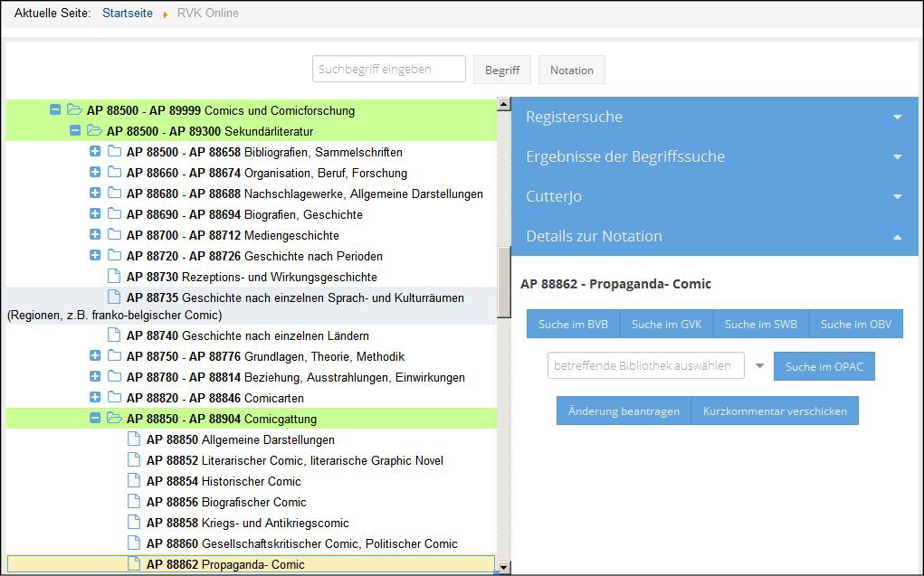Expand Bibliografien, Sammelschriften plus toggle

pos(95,151)
